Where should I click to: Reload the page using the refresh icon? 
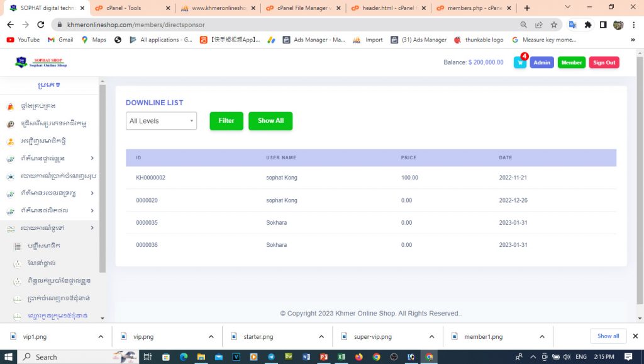point(40,25)
